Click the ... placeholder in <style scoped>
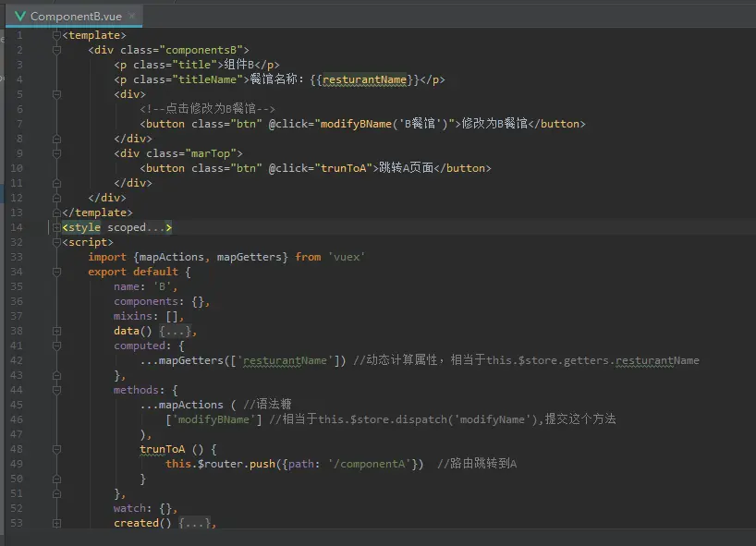 pos(156,227)
